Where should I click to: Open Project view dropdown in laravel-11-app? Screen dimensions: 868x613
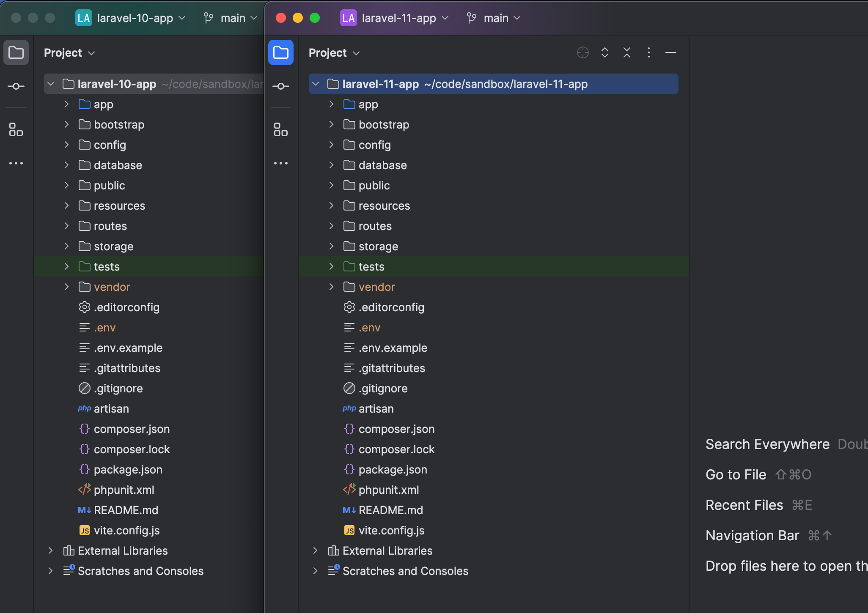(334, 53)
